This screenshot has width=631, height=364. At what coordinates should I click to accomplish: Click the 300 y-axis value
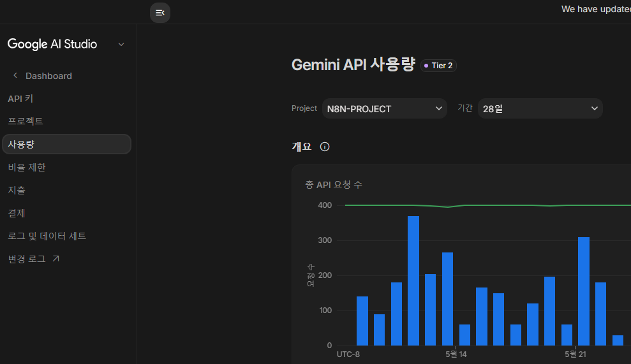click(x=325, y=240)
